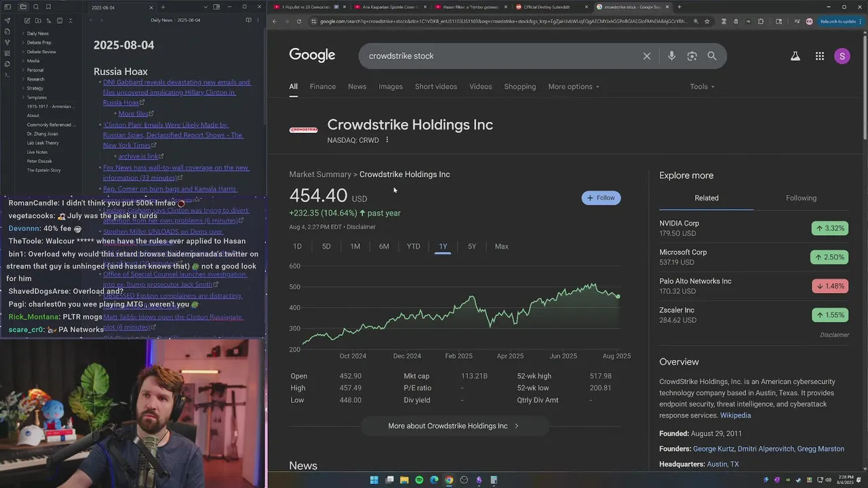Image resolution: width=868 pixels, height=488 pixels.
Task: Click Google search input field
Action: pyautogui.click(x=502, y=56)
